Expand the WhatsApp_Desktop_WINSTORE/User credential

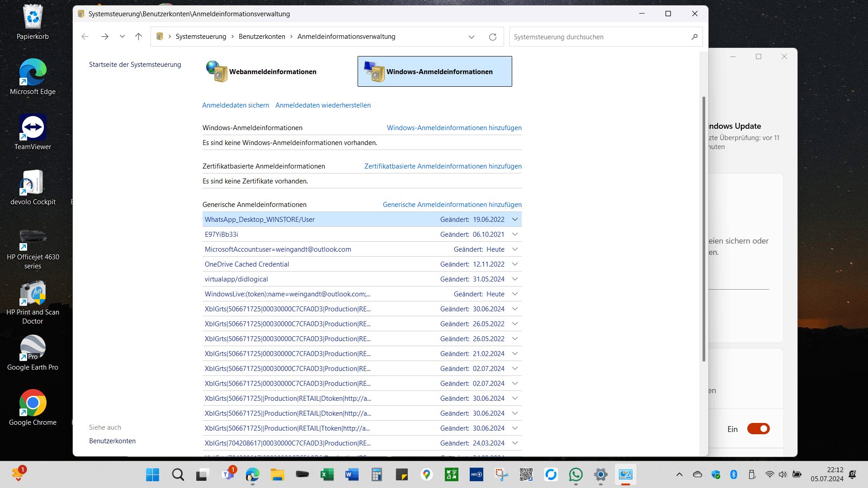point(514,220)
